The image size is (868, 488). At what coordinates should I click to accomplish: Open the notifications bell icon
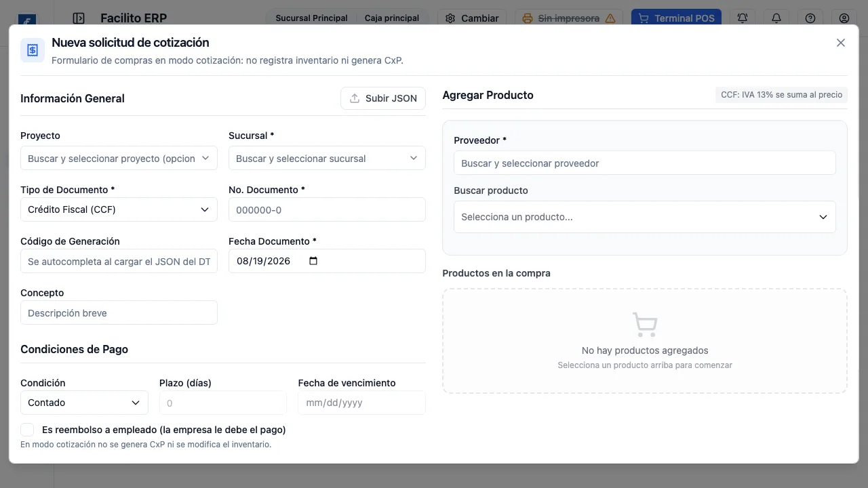pos(776,18)
